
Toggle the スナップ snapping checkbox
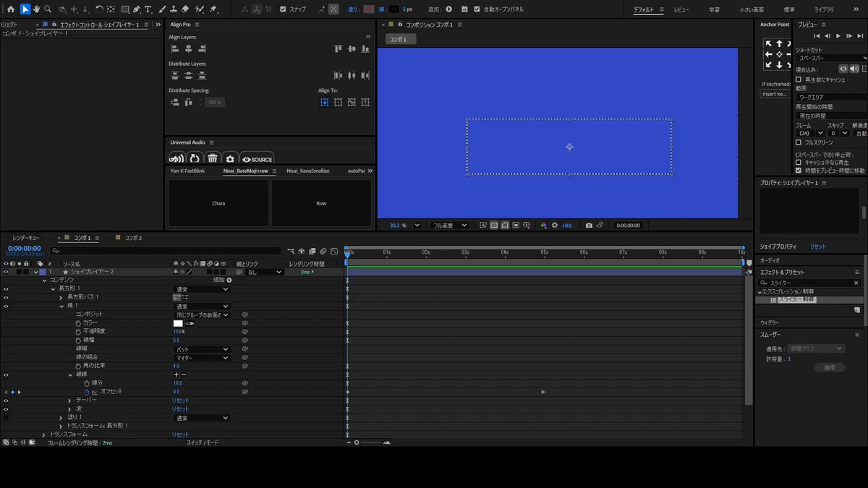click(x=283, y=9)
